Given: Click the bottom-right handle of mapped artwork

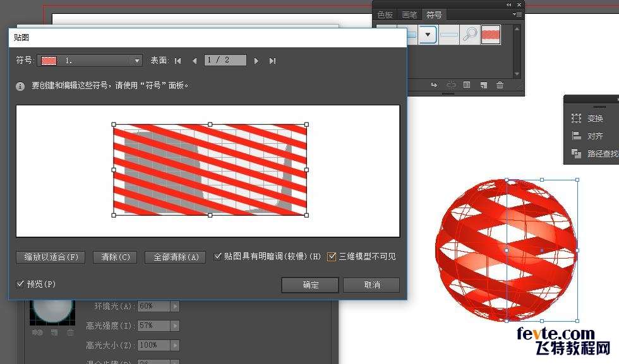Looking at the screenshot, I should [x=307, y=215].
